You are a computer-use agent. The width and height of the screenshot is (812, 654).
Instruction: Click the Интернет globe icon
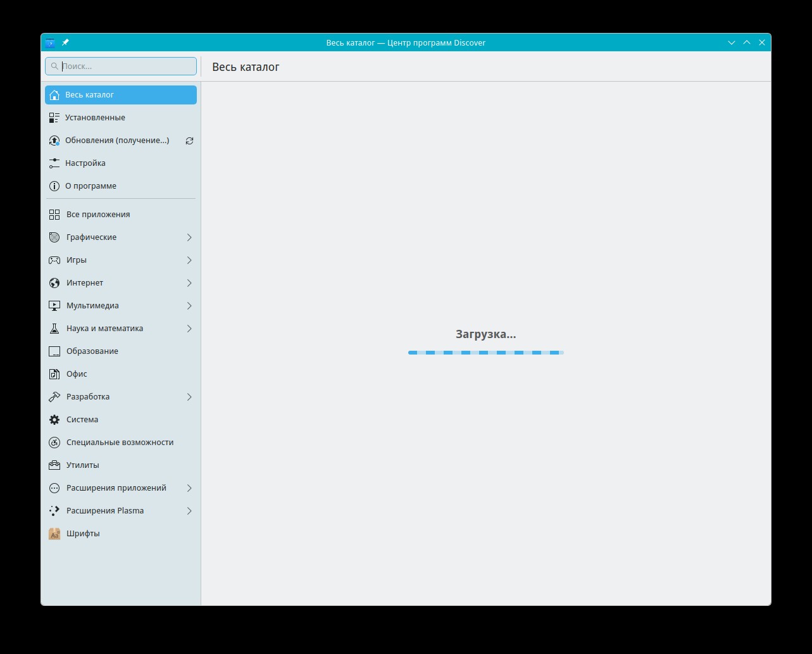click(54, 283)
